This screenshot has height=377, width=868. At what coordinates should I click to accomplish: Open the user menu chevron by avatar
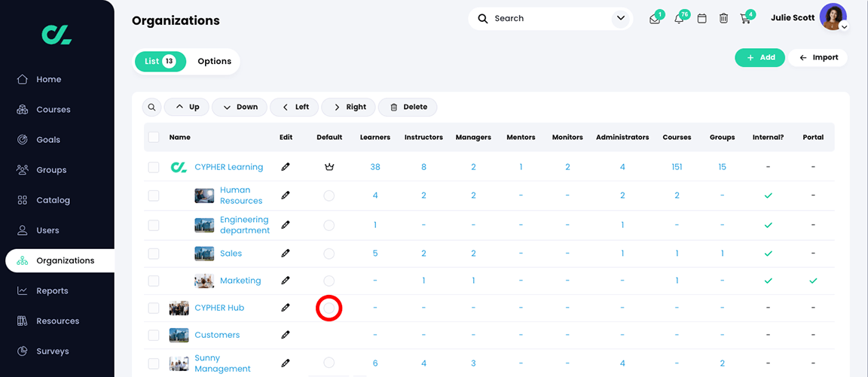[844, 26]
